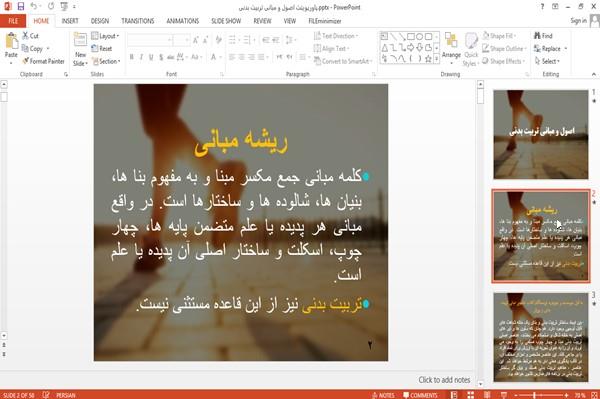The height and width of the screenshot is (399, 600).
Task: Click the Save icon in quick access toolbar
Action: point(21,6)
